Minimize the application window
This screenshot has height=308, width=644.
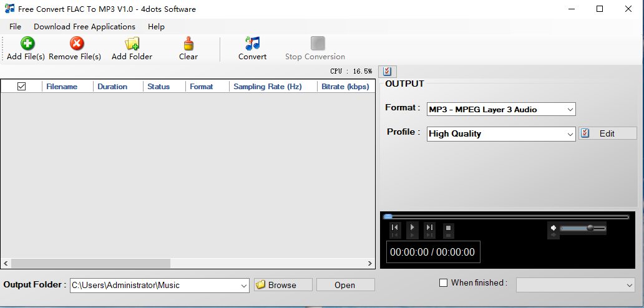click(572, 9)
